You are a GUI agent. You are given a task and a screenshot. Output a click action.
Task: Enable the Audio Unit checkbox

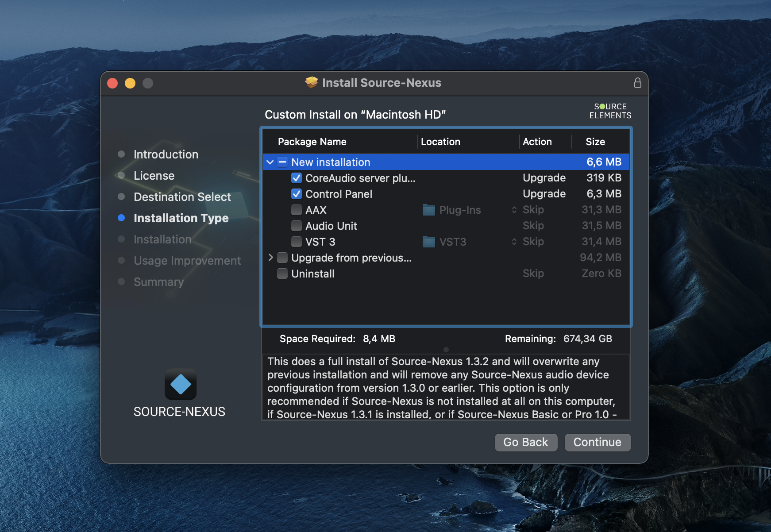297,226
